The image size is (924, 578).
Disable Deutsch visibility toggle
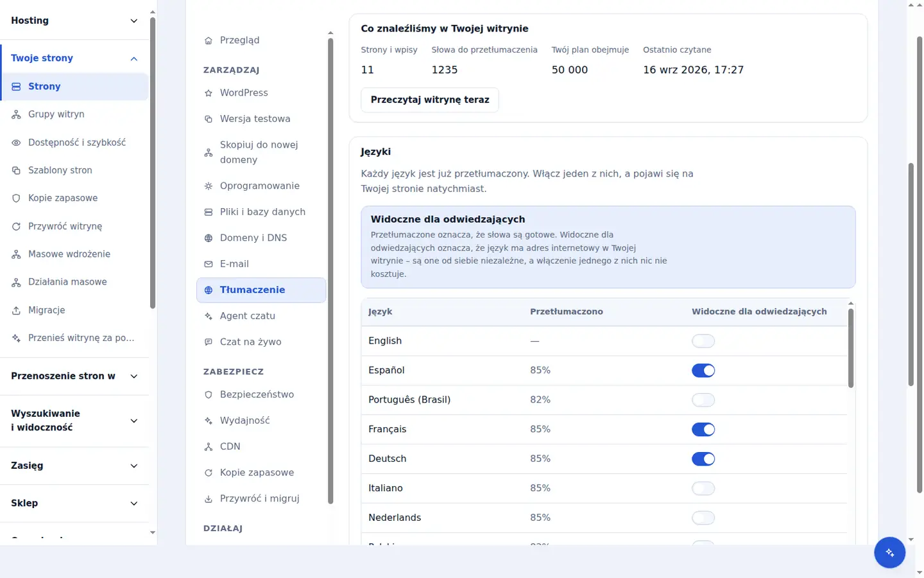coord(703,459)
